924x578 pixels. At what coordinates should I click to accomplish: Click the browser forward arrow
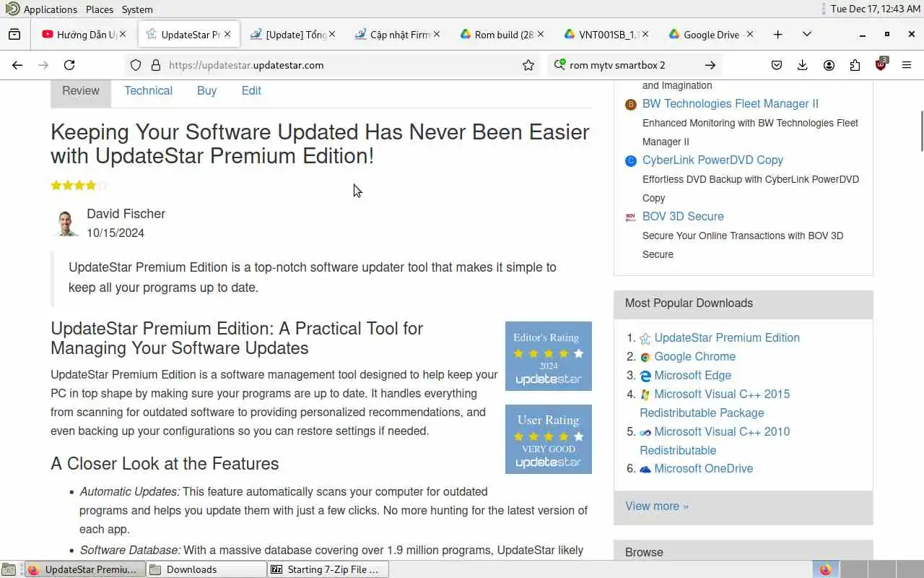(43, 65)
